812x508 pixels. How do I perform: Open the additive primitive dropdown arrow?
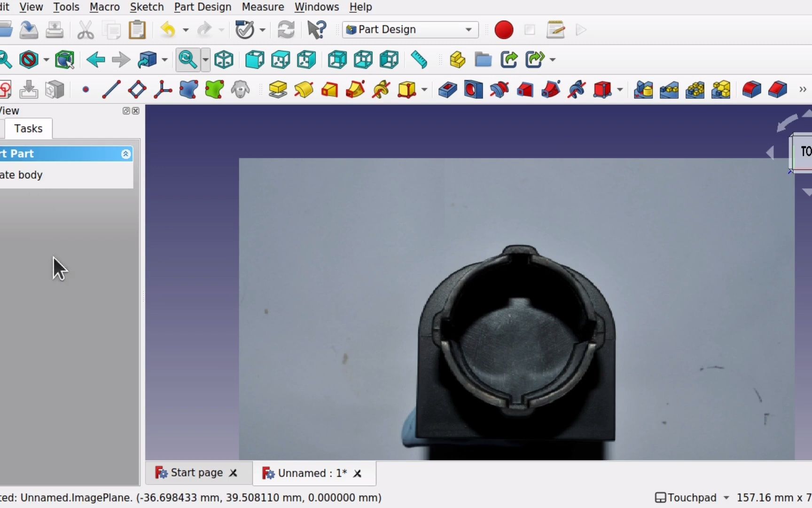pyautogui.click(x=424, y=90)
